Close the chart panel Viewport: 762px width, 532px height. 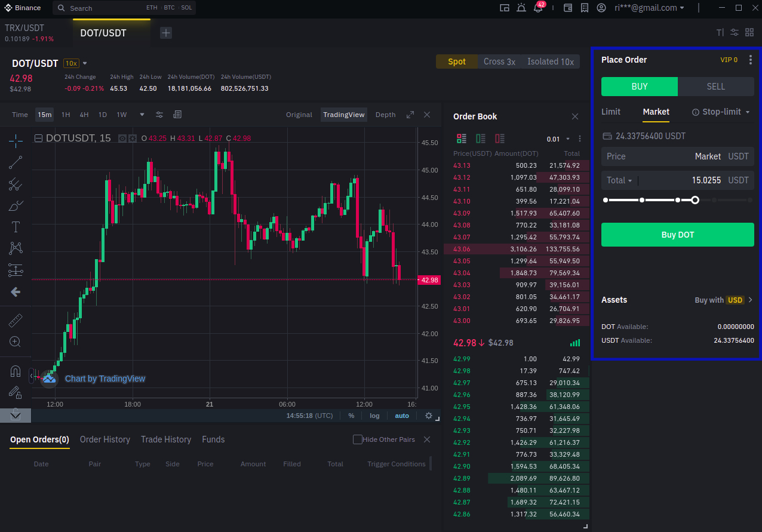[x=427, y=115]
